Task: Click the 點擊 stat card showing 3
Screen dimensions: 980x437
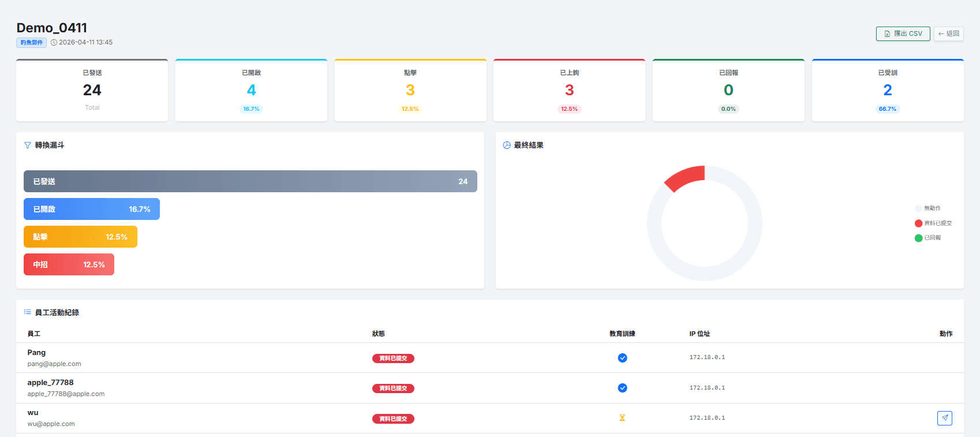Action: (410, 90)
